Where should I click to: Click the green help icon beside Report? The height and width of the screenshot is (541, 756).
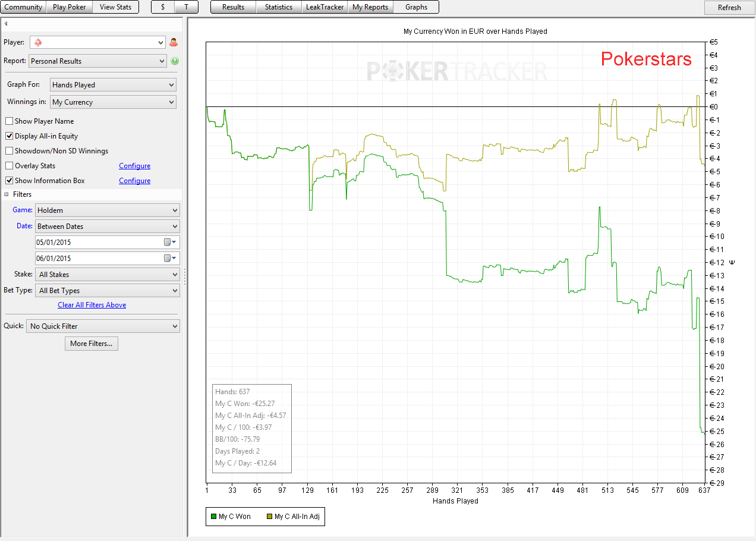175,61
